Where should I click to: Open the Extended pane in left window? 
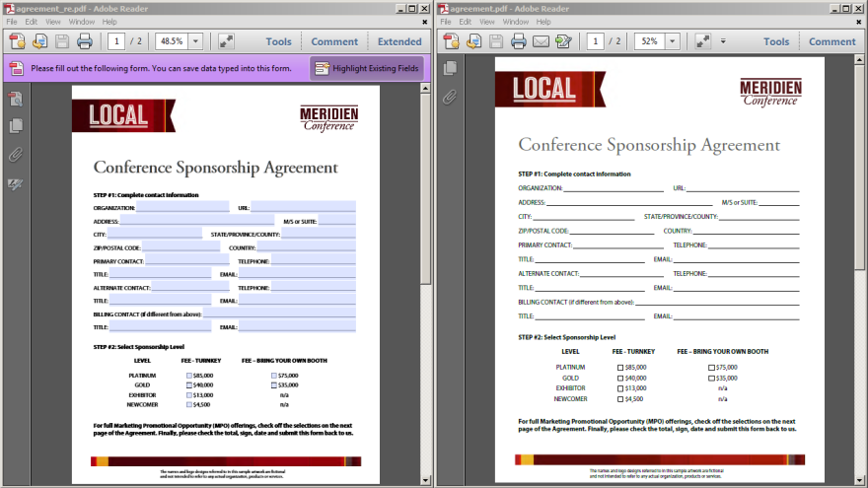(x=399, y=41)
